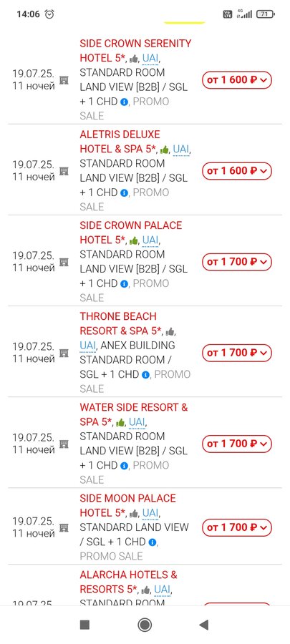Tap UAI link in Alarcha Hotels row
290x644 pixels.
coord(163,590)
